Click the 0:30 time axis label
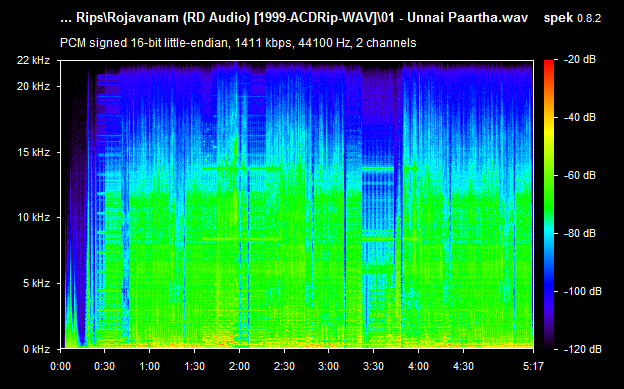 [105, 366]
